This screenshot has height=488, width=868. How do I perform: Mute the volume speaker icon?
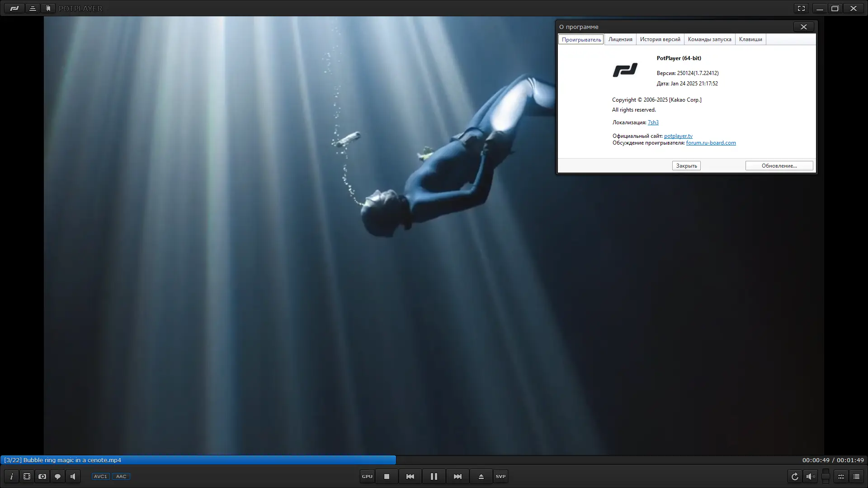click(810, 476)
